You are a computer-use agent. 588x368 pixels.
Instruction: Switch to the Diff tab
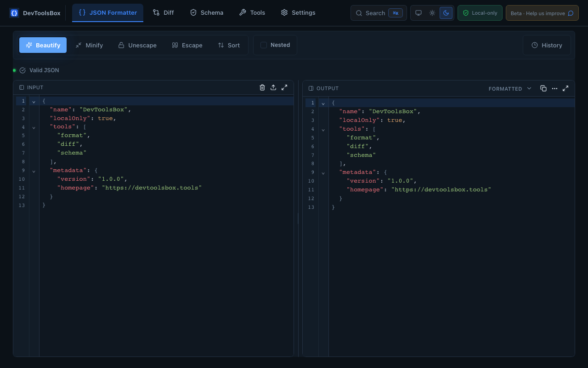point(163,13)
